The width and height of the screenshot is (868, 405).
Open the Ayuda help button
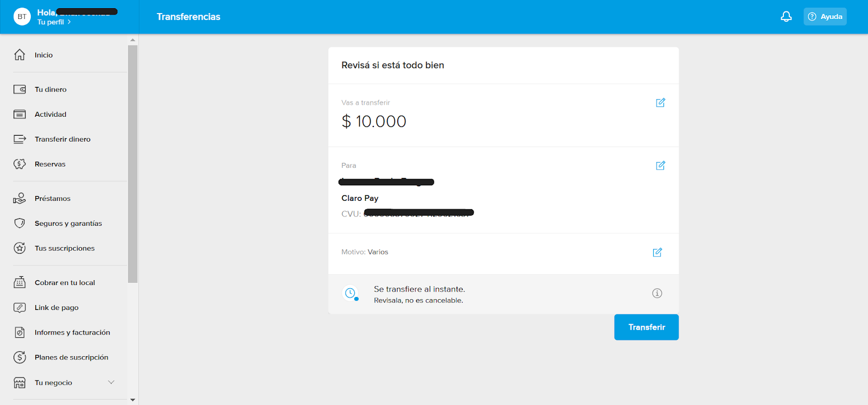(825, 17)
